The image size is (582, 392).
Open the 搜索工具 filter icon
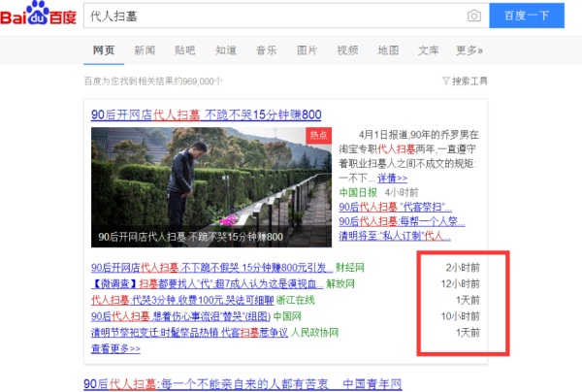click(445, 81)
